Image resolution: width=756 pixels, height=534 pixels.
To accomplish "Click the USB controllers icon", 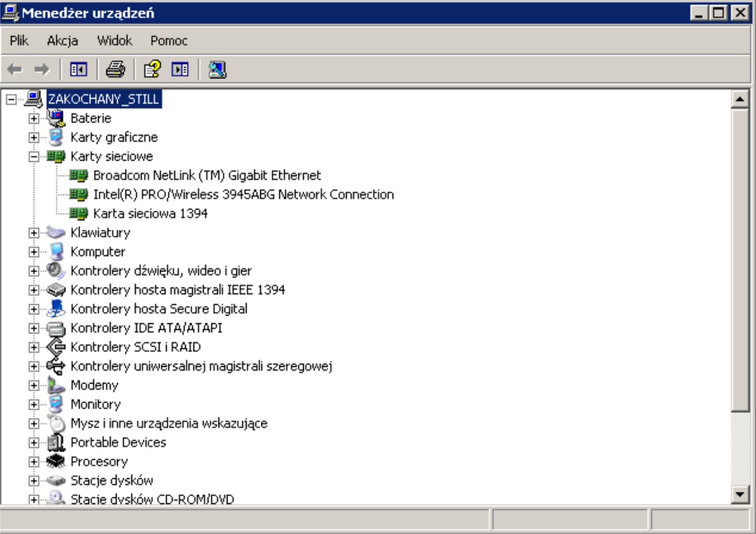I will pyautogui.click(x=56, y=366).
